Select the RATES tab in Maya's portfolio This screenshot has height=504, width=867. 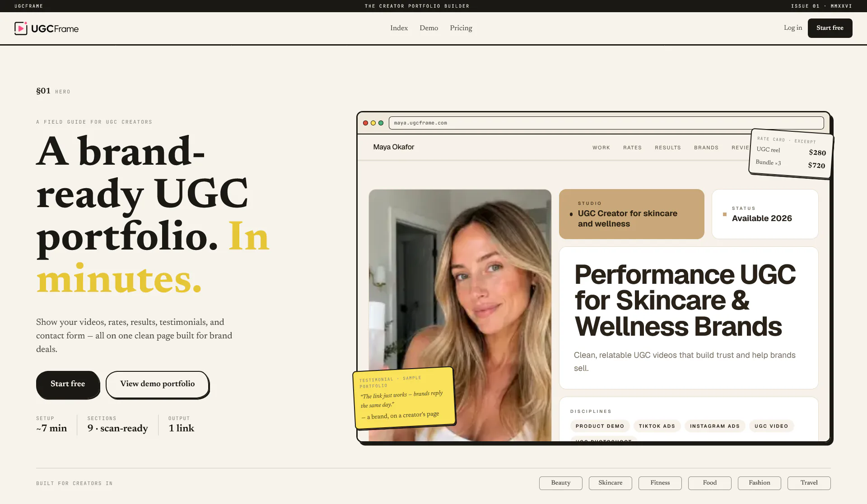point(632,148)
